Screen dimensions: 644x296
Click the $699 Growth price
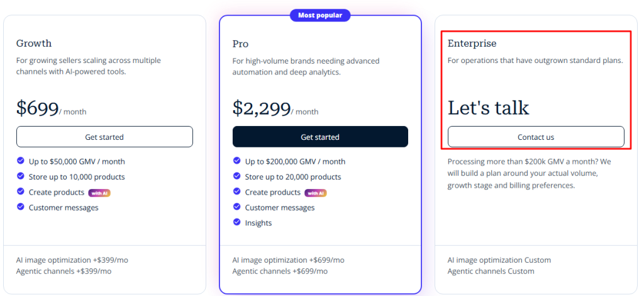pos(37,108)
